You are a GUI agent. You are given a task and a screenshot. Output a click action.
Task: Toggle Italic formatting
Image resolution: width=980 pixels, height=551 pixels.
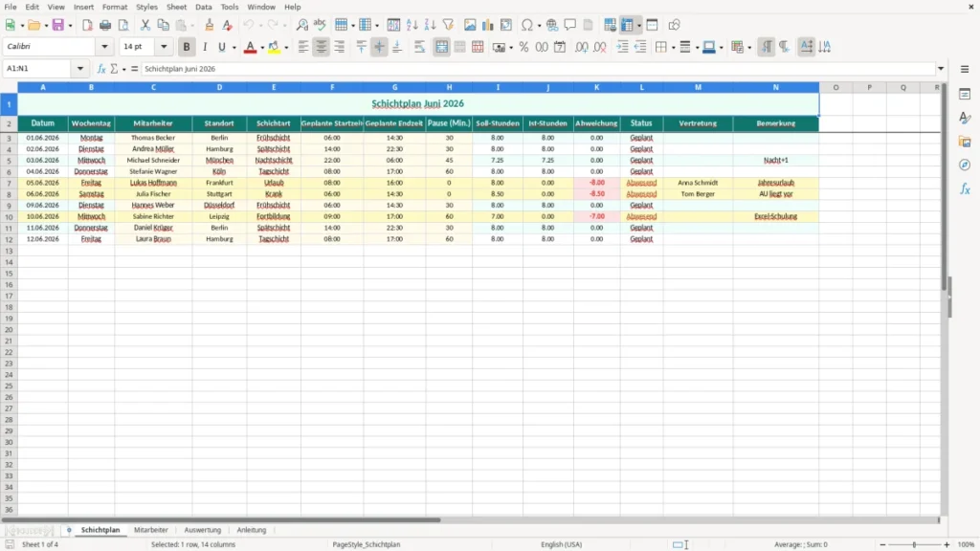click(x=205, y=47)
